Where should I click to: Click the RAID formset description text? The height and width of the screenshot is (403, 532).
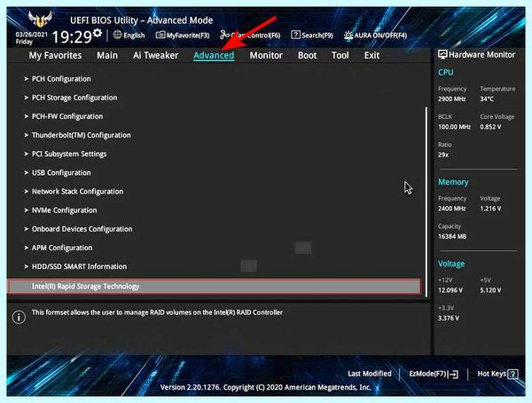157,312
